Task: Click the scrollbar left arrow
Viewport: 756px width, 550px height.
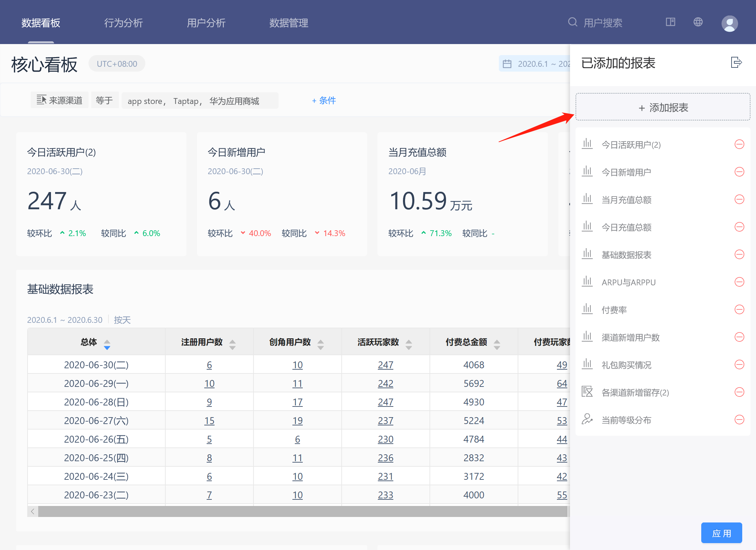Action: pyautogui.click(x=33, y=511)
